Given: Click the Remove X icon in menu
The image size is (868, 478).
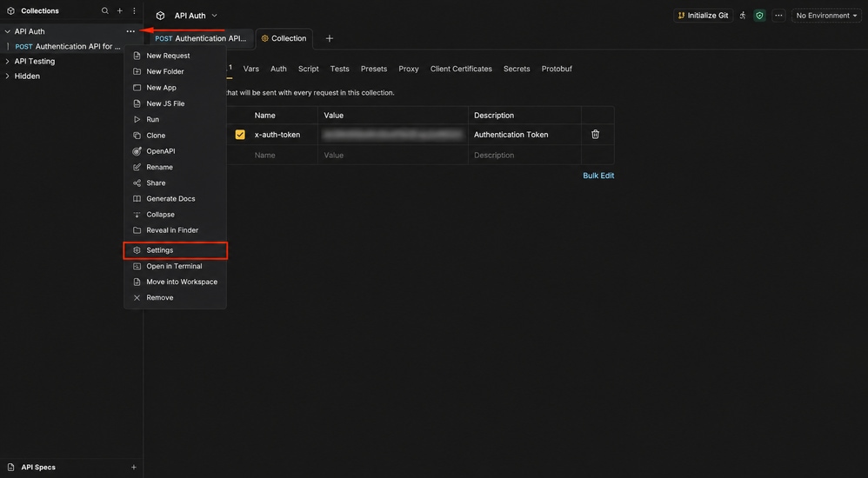Looking at the screenshot, I should (137, 297).
